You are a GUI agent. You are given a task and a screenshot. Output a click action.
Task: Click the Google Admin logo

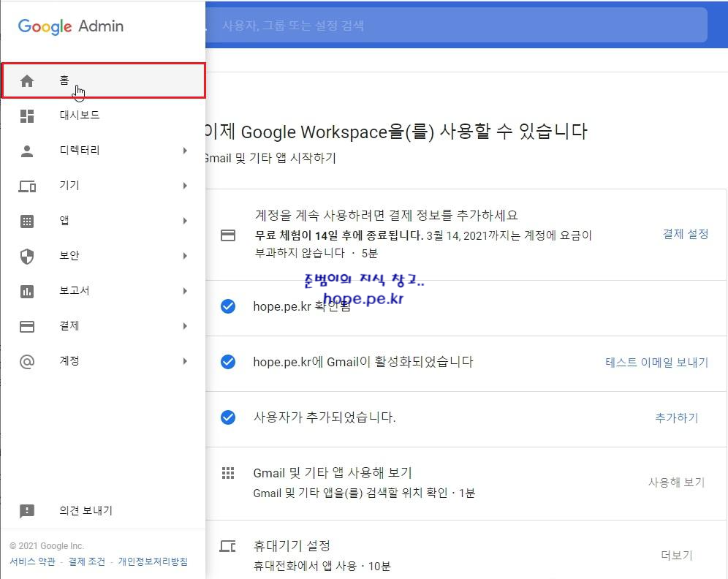(x=71, y=26)
